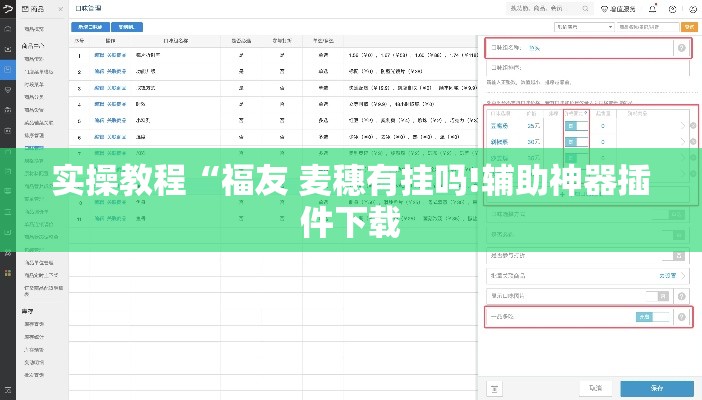Open the storefront icon in the dark sidebar
This screenshot has height=400, width=702.
[x=8, y=110]
